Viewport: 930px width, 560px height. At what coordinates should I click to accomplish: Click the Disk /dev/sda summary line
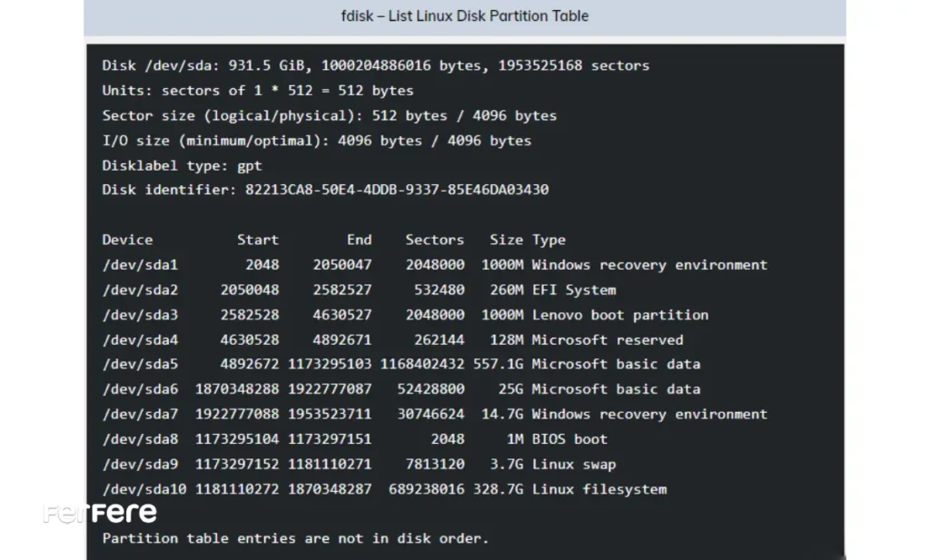pyautogui.click(x=375, y=65)
